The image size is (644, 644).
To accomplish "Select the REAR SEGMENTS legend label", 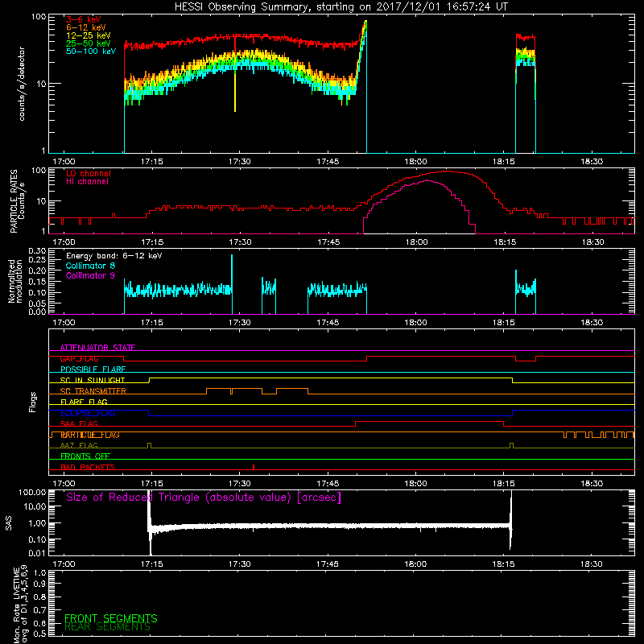I will [x=108, y=627].
